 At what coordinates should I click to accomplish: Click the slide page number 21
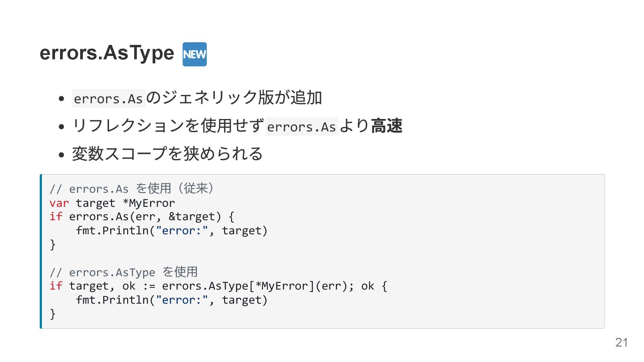621,342
